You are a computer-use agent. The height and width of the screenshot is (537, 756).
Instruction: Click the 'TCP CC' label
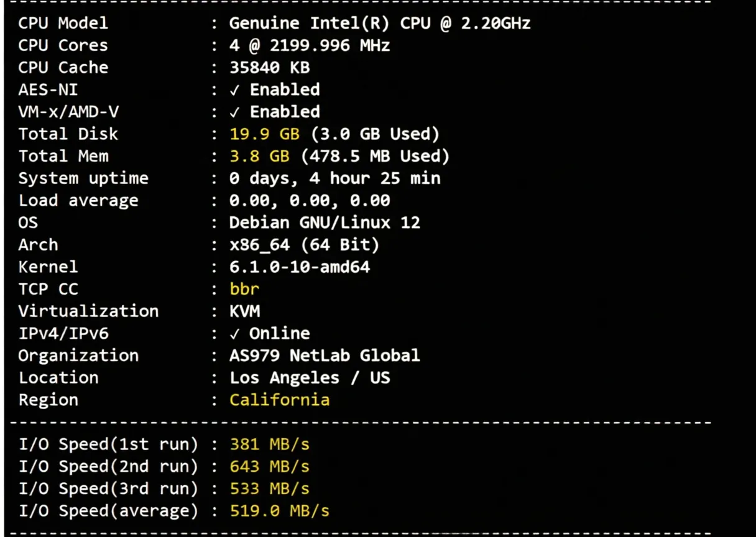click(x=48, y=289)
